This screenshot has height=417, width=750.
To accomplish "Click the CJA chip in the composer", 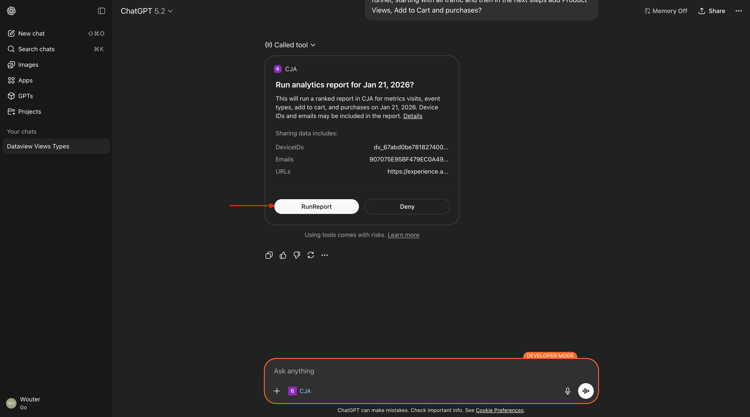I will click(299, 391).
